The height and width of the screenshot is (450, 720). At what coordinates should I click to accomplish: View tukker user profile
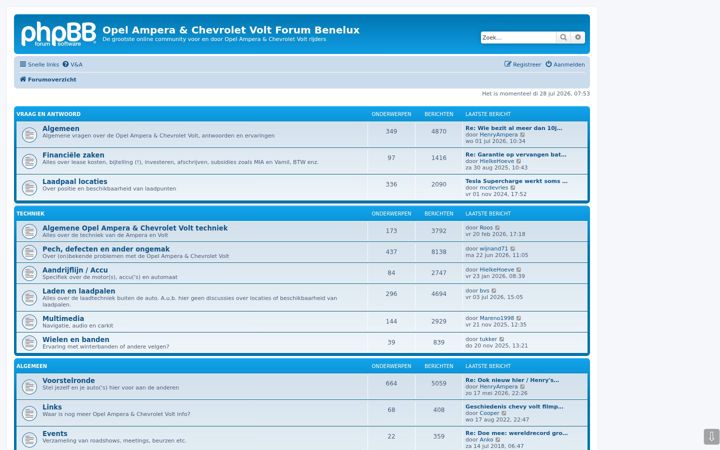coord(488,340)
